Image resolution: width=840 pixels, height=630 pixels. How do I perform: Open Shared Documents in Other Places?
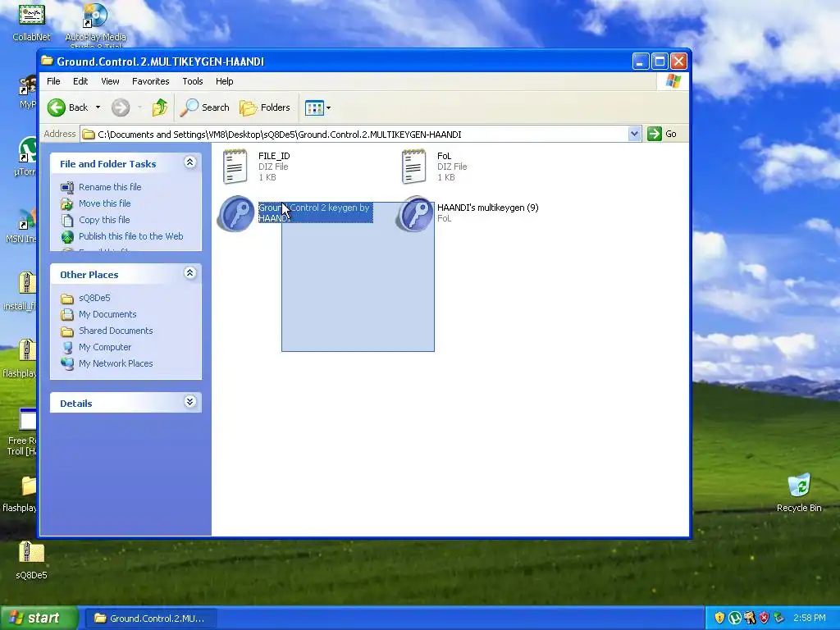116,331
